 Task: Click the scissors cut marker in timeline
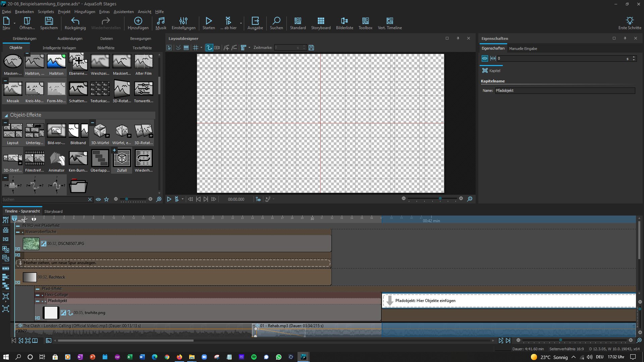[23, 220]
